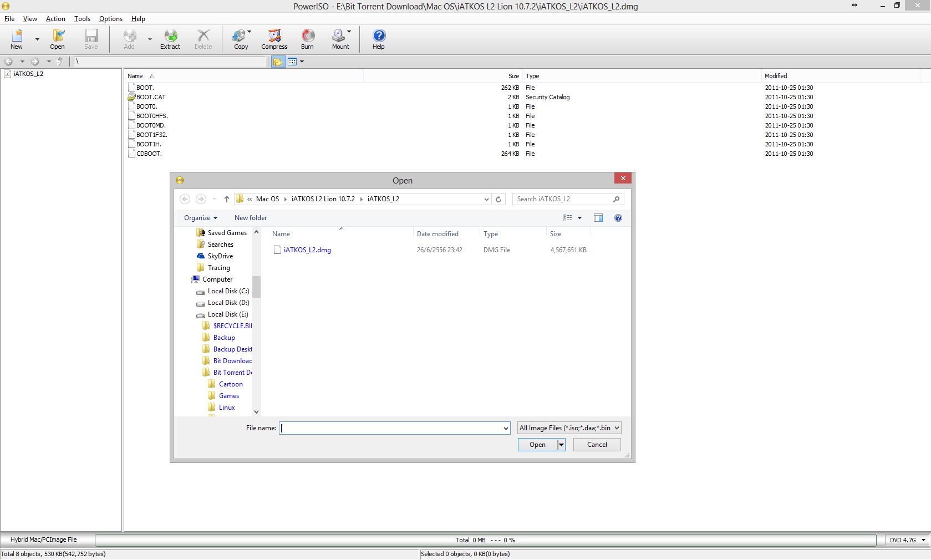The image size is (931, 560).
Task: Click the Cancel button in the dialog
Action: 597,445
